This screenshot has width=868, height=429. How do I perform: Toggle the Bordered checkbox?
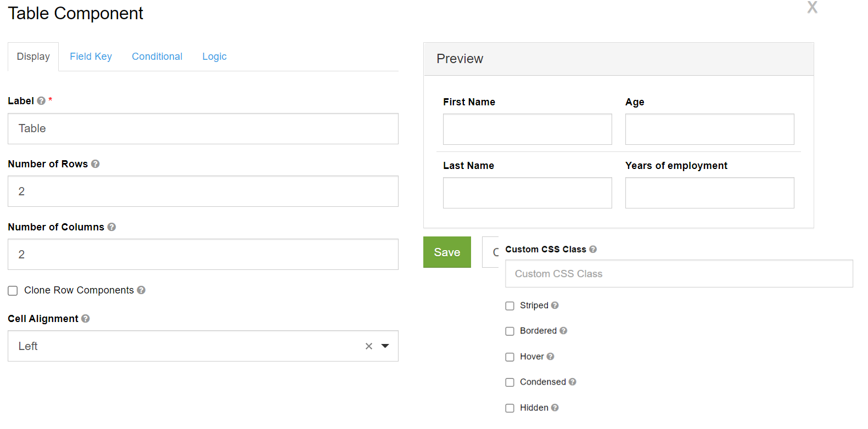(x=510, y=331)
